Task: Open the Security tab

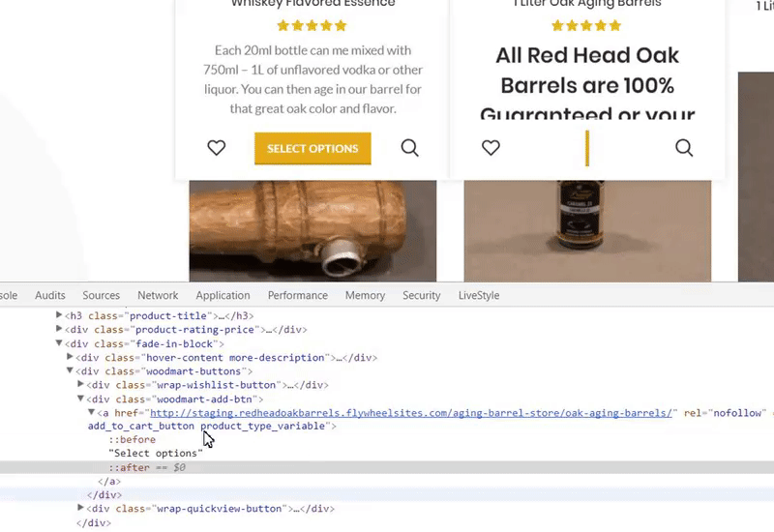Action: pos(422,295)
